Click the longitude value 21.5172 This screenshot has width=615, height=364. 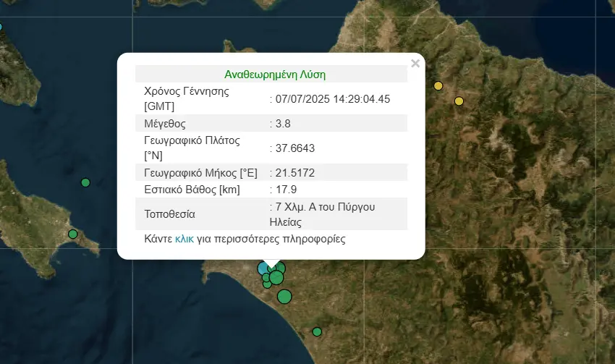pos(294,173)
